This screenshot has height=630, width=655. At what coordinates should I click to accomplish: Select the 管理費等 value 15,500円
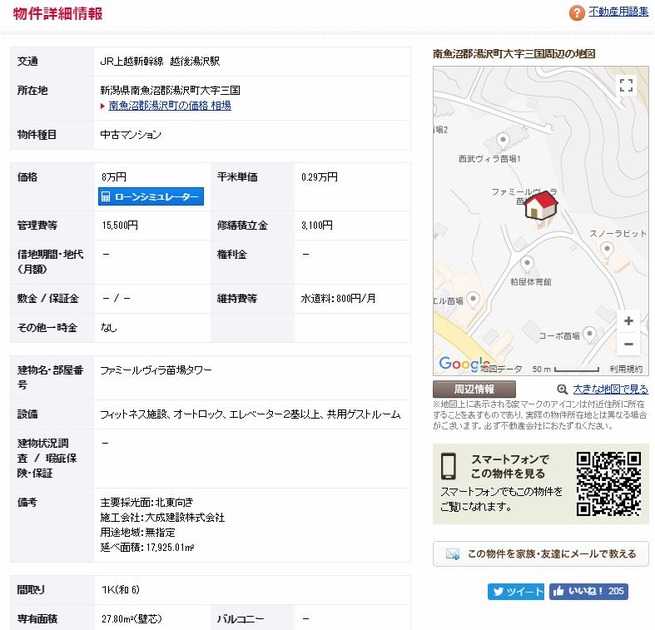point(119,226)
